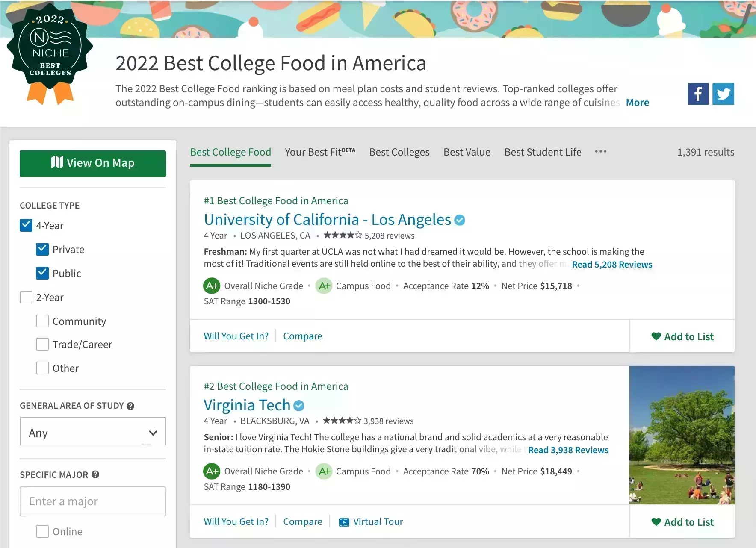Screen dimensions: 756x548
Task: Click UCLA Net Price $15,718
Action: pos(537,286)
